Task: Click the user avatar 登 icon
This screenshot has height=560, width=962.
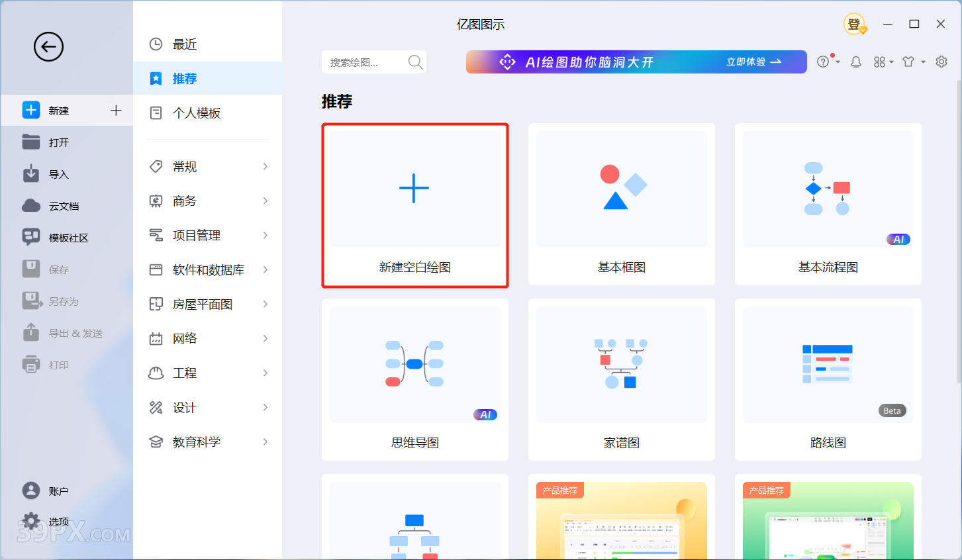Action: [855, 24]
